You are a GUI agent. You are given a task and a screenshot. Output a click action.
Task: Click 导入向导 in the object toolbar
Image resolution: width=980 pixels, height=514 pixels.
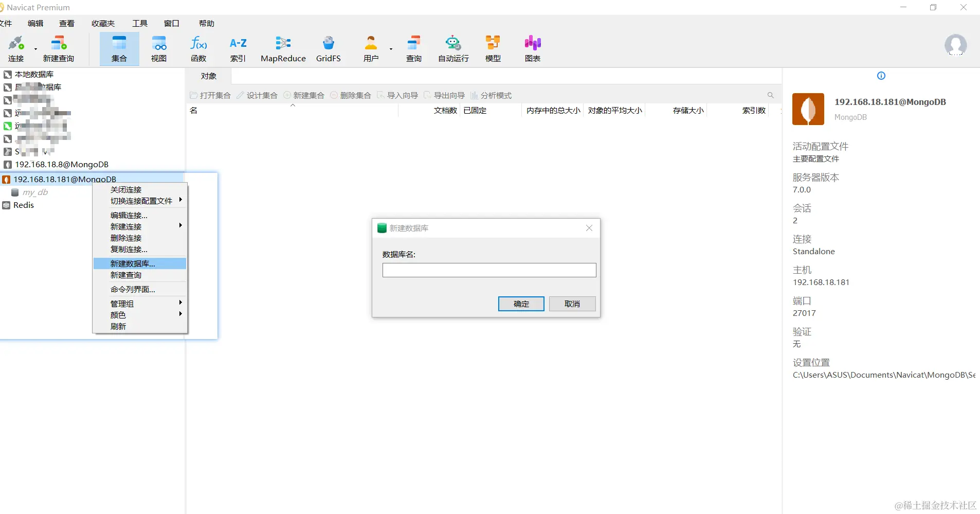pyautogui.click(x=397, y=95)
